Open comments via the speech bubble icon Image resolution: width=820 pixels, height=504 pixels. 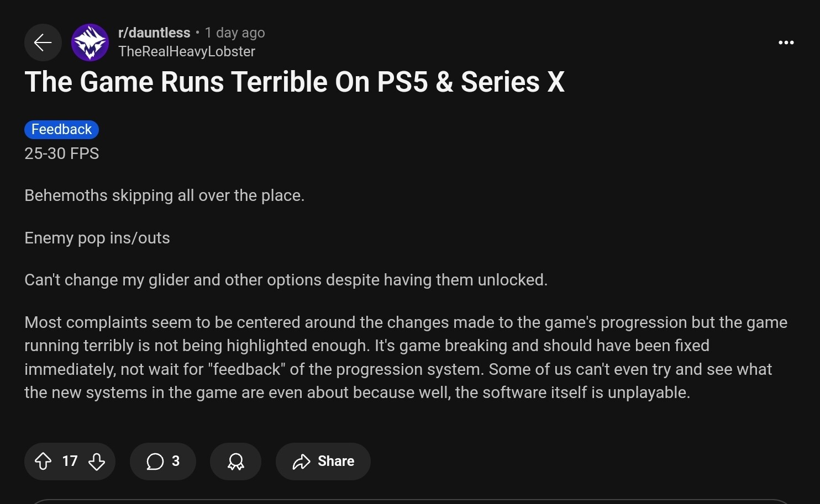[x=155, y=461]
